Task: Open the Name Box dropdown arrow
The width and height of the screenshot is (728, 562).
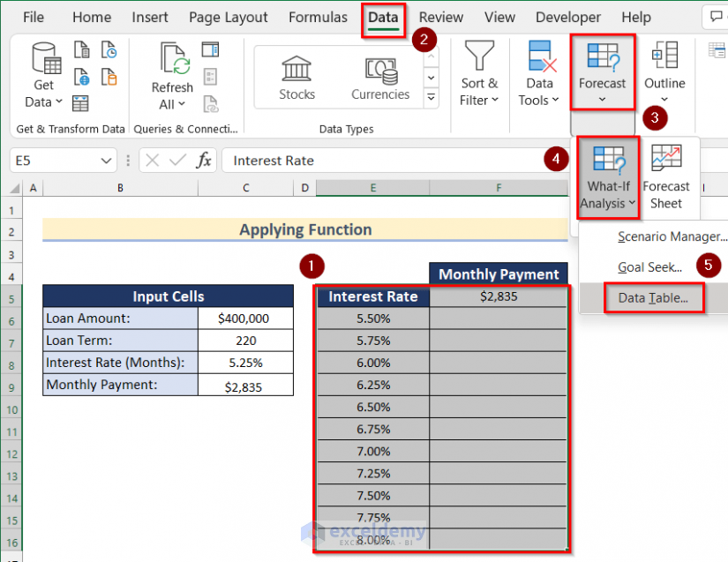Action: (106, 161)
